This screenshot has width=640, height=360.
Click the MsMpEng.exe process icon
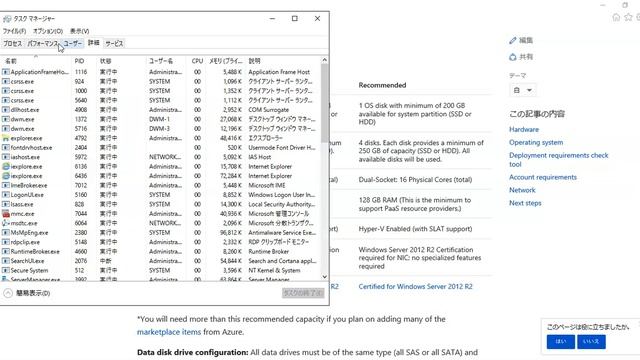[x=6, y=233]
